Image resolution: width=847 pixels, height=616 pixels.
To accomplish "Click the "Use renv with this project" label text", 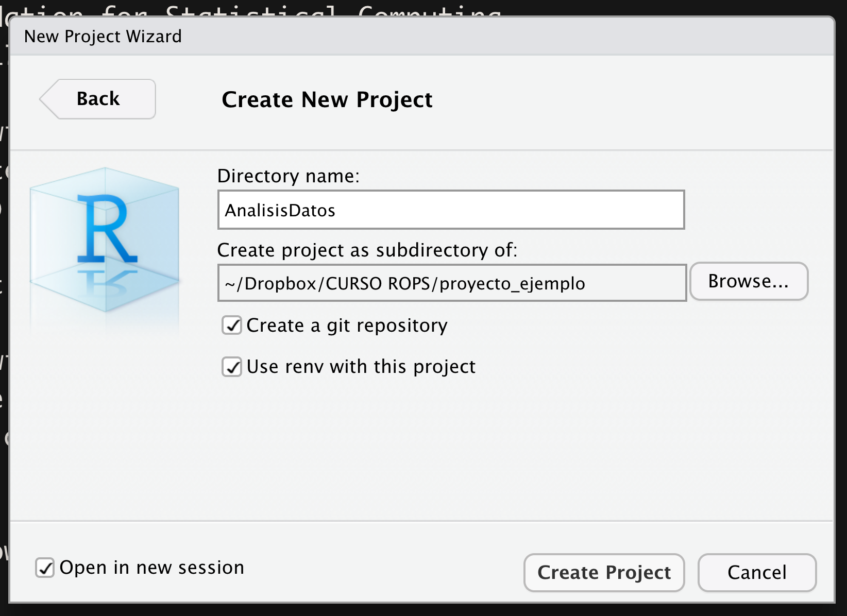I will pyautogui.click(x=361, y=367).
